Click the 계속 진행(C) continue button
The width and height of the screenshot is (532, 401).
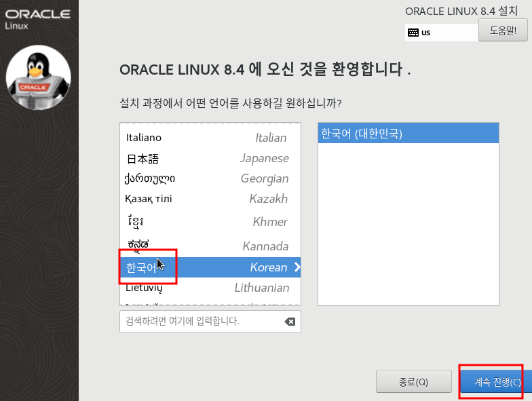(x=496, y=381)
